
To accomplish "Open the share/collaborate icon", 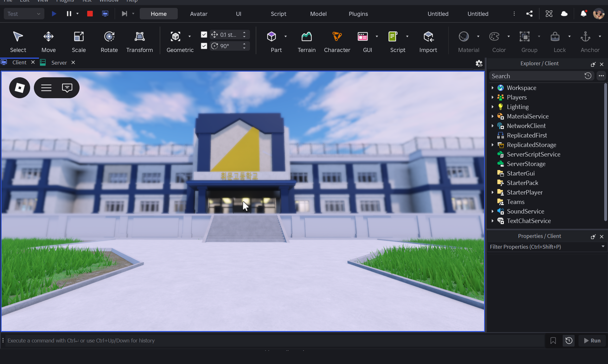I will (x=529, y=14).
